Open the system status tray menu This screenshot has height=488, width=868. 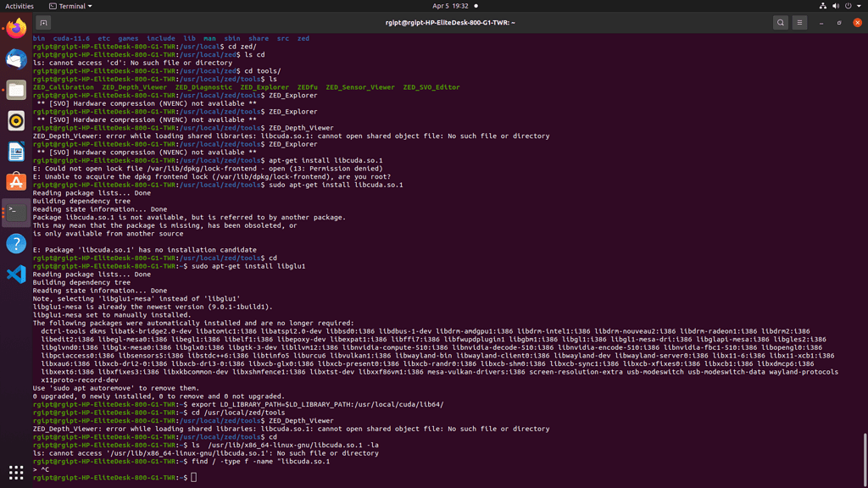(859, 5)
